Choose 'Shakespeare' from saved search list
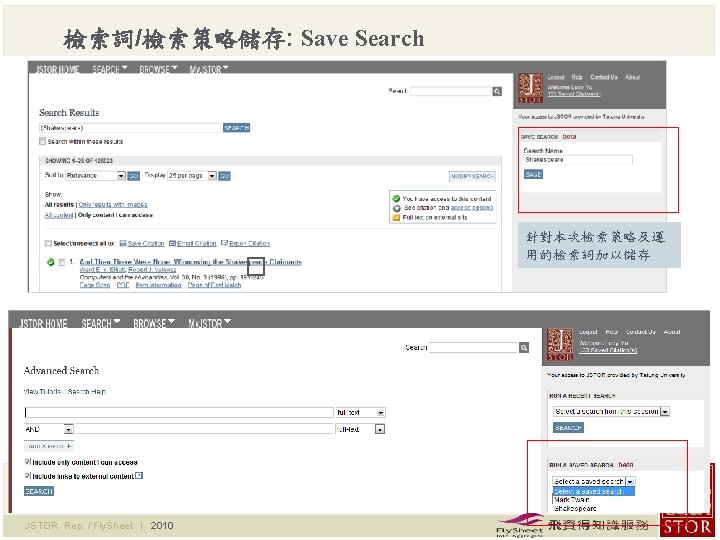 point(575,508)
